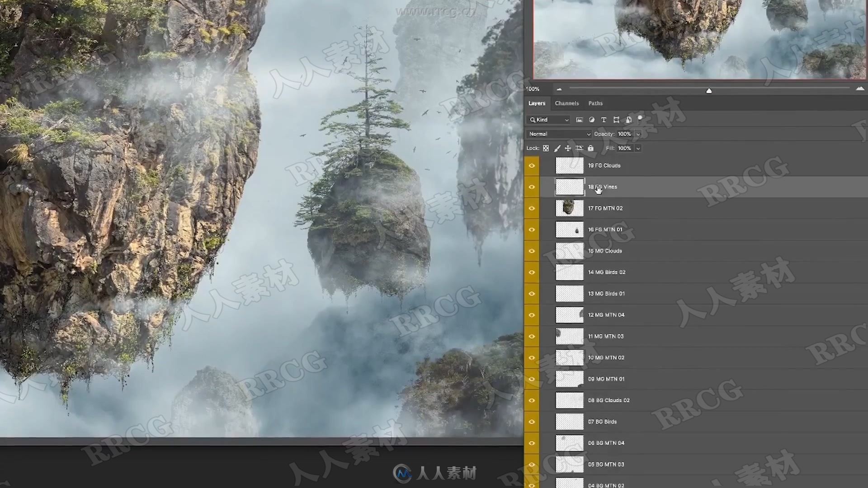868x488 pixels.
Task: Hide the 13 MG Birds 01 layer
Action: tap(532, 294)
